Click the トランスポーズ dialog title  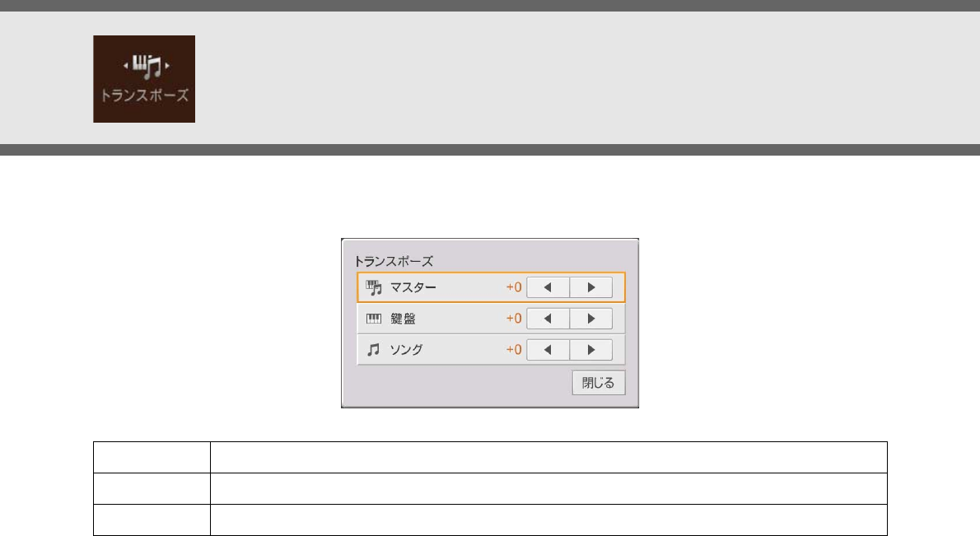394,261
